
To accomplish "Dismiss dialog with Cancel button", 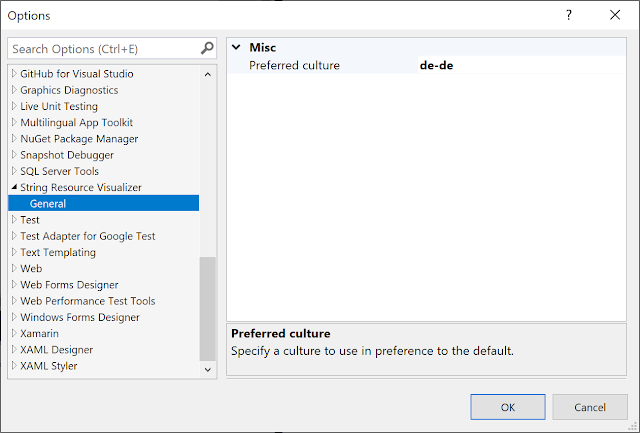I will click(590, 407).
